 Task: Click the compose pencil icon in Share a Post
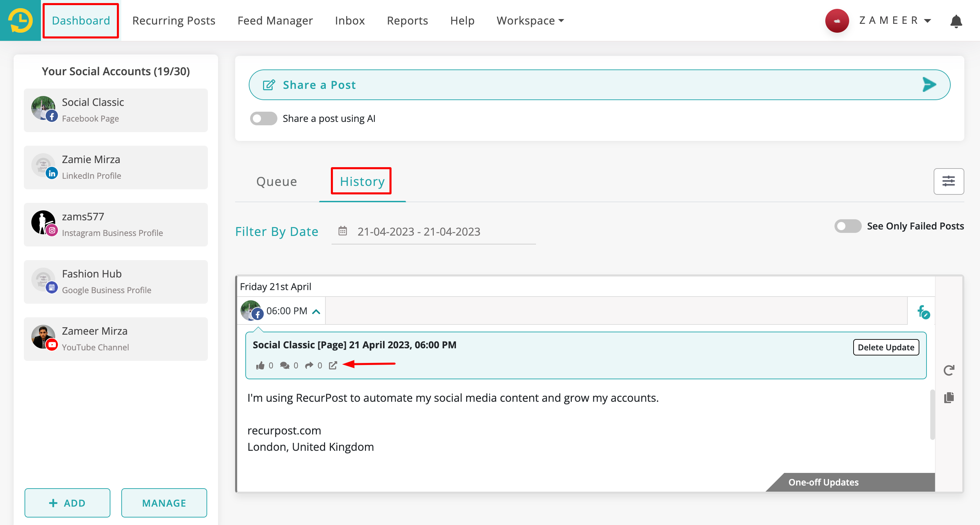tap(269, 85)
